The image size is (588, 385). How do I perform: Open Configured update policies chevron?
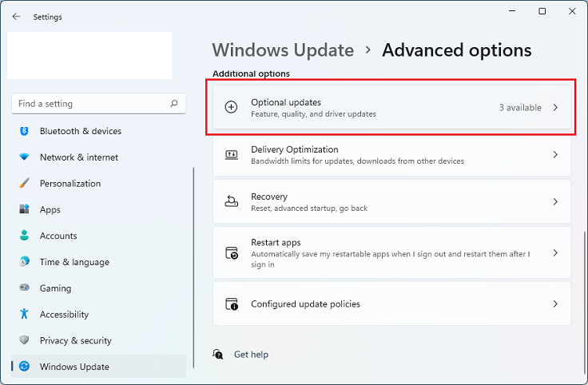555,304
